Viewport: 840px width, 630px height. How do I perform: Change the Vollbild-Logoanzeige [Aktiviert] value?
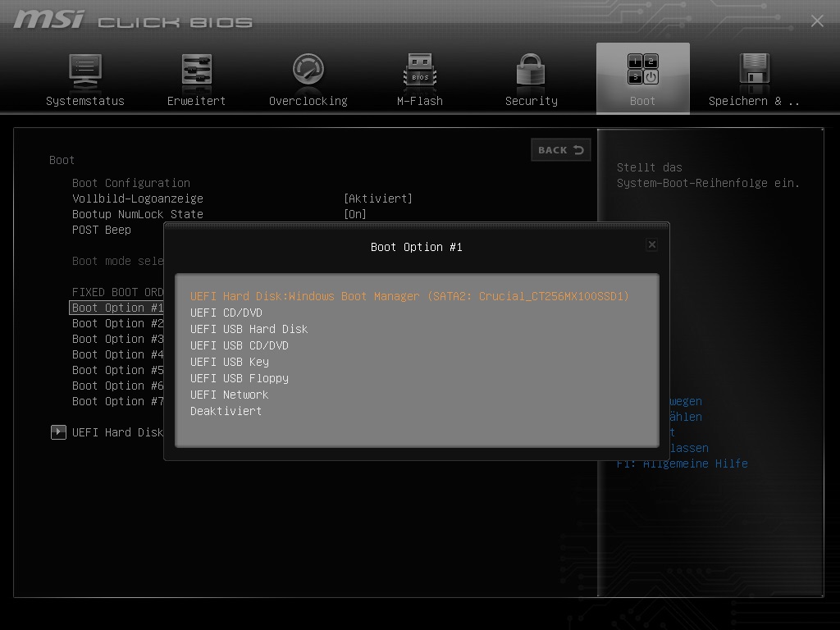(378, 199)
